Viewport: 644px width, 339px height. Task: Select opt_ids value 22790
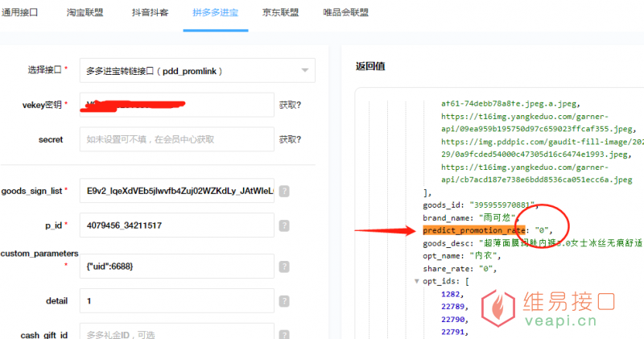click(x=453, y=320)
